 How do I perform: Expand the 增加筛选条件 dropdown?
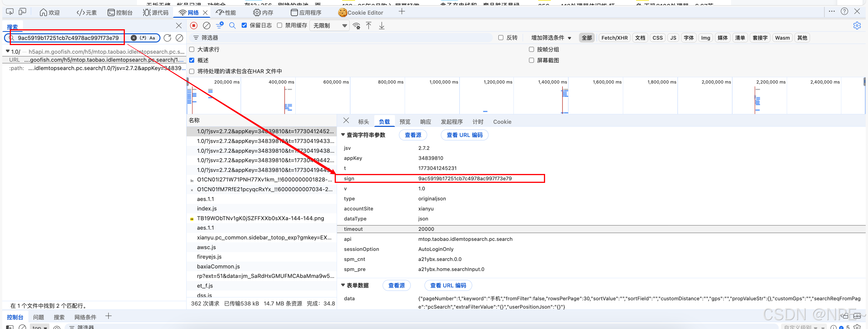tap(551, 38)
